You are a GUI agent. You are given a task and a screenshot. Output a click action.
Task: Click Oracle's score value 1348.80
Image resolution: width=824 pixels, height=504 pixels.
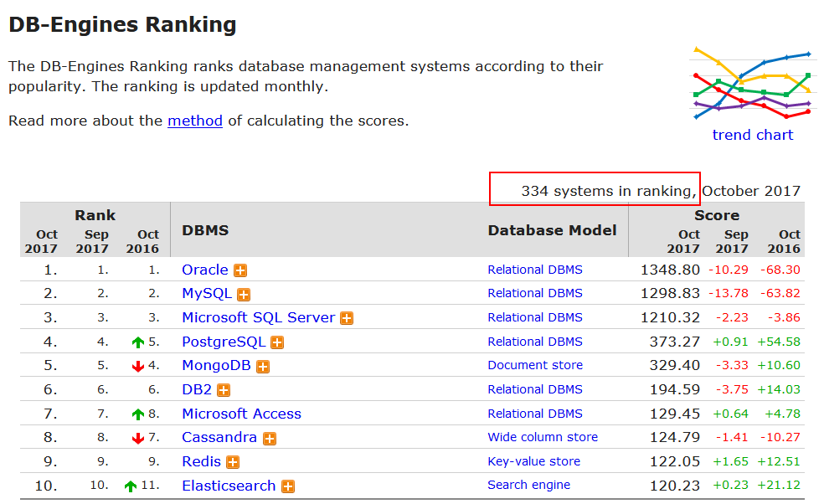pyautogui.click(x=670, y=270)
